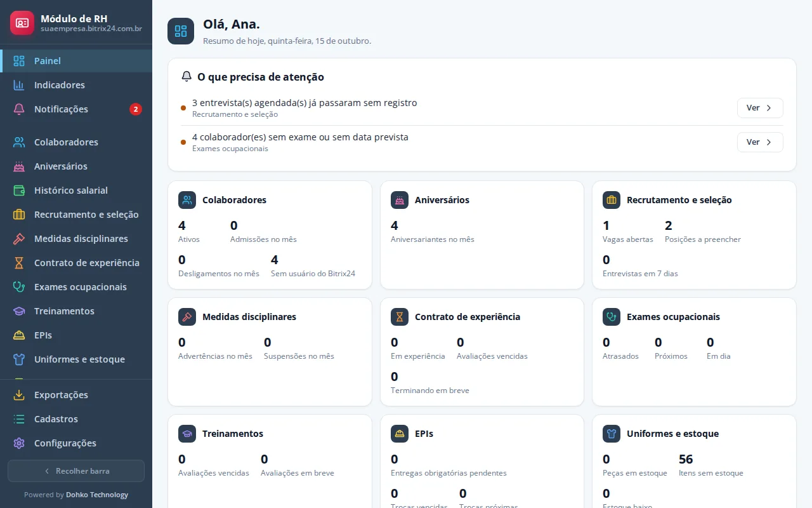Click the Módulo de RH logo icon
The width and height of the screenshot is (812, 508).
[x=22, y=23]
